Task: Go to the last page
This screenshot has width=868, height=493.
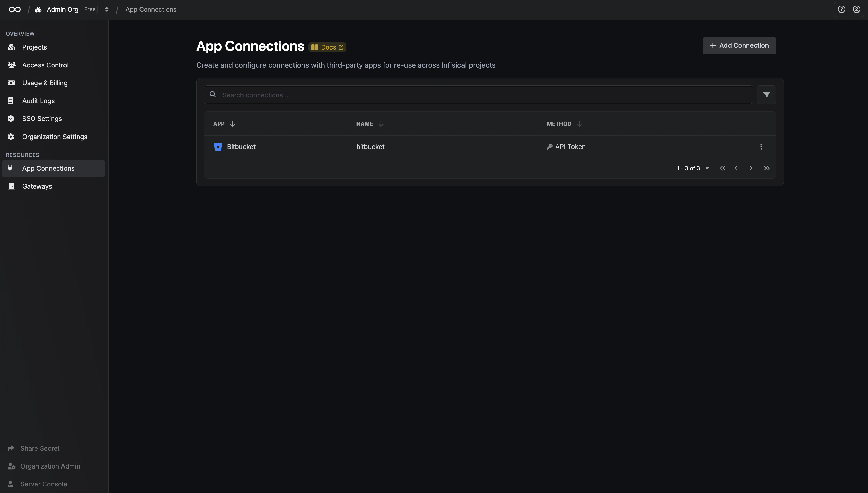Action: (x=767, y=168)
